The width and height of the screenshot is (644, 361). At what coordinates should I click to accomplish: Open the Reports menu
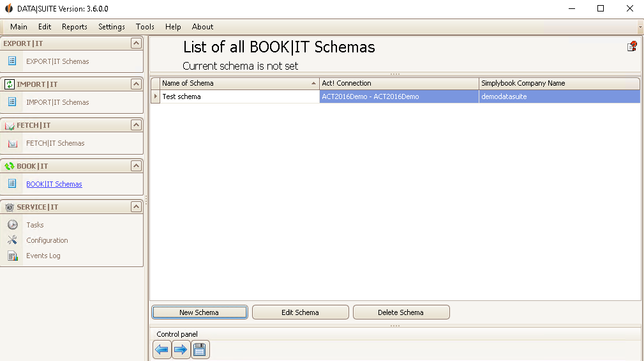pos(74,27)
